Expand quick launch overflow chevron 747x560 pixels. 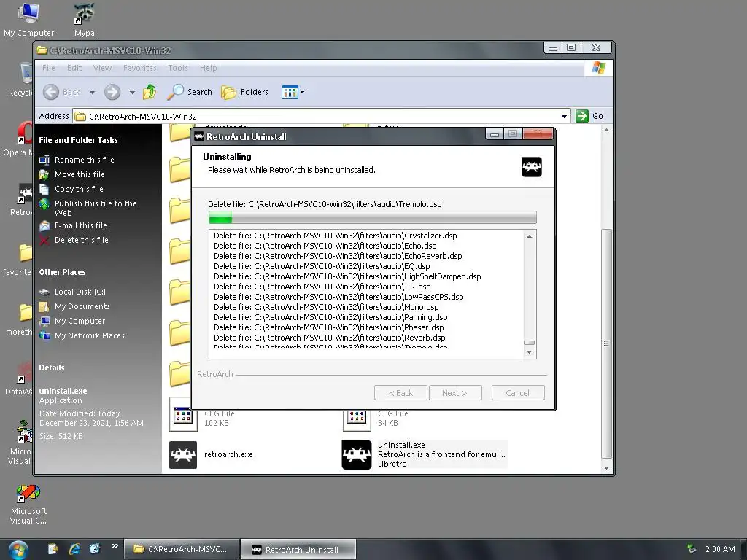[115, 546]
